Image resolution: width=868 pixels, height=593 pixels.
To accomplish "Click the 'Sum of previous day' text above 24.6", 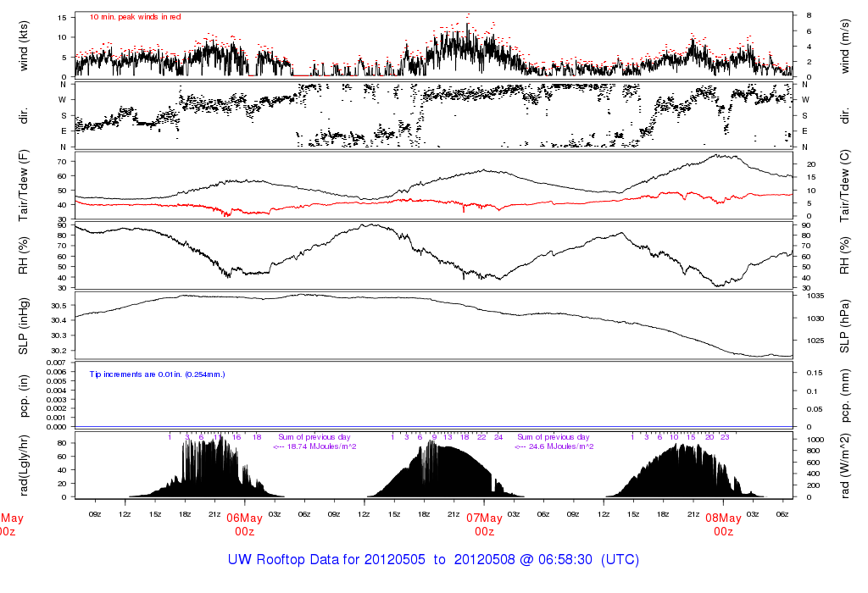I will [x=554, y=437].
